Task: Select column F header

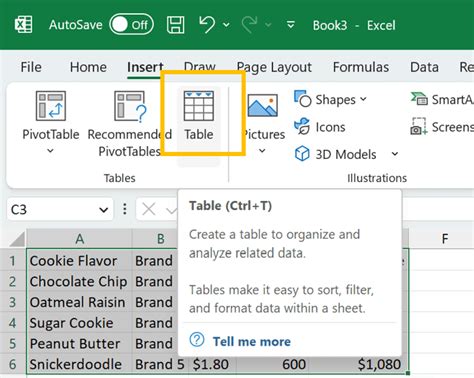Action: (x=445, y=239)
